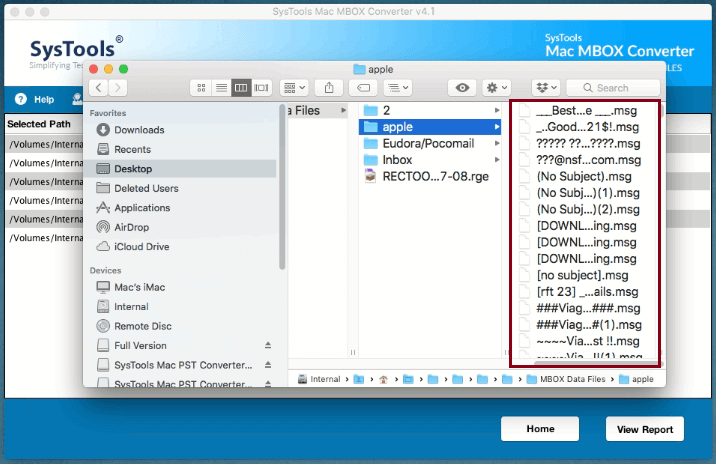Select Desktop in Favorites sidebar
This screenshot has height=464, width=716.
[180, 169]
